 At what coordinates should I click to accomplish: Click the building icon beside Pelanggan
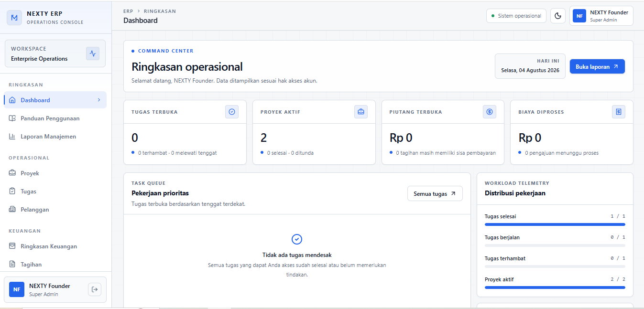point(12,210)
